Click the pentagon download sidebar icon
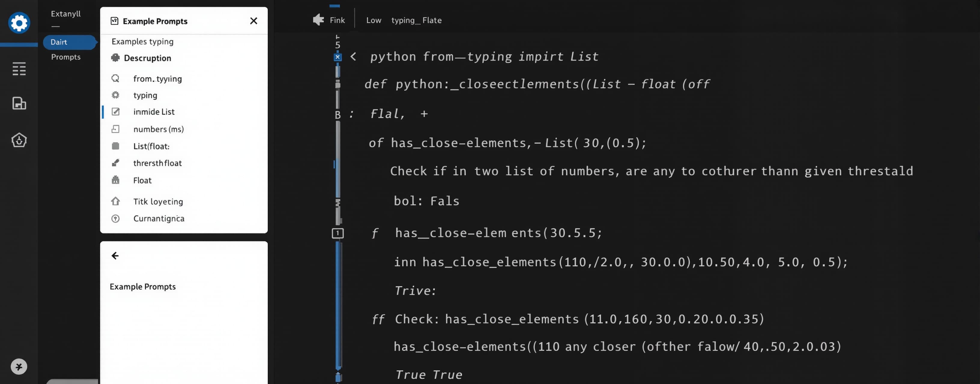Viewport: 980px width, 384px height. [19, 140]
